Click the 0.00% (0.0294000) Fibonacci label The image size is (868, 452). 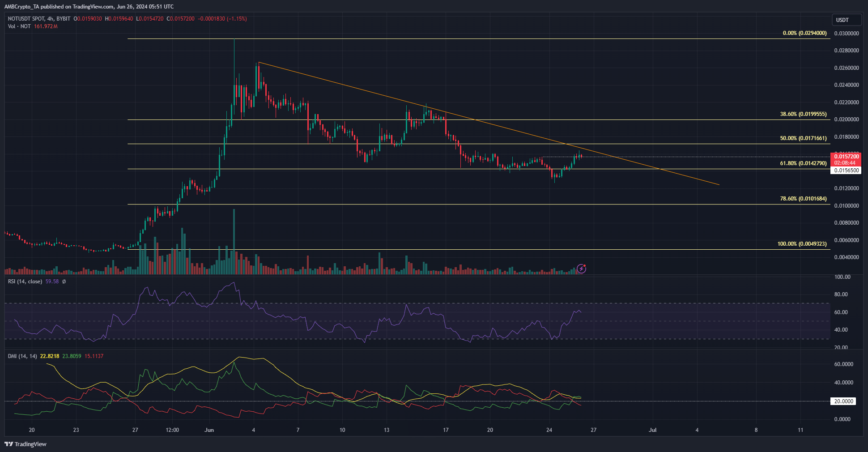click(x=805, y=33)
